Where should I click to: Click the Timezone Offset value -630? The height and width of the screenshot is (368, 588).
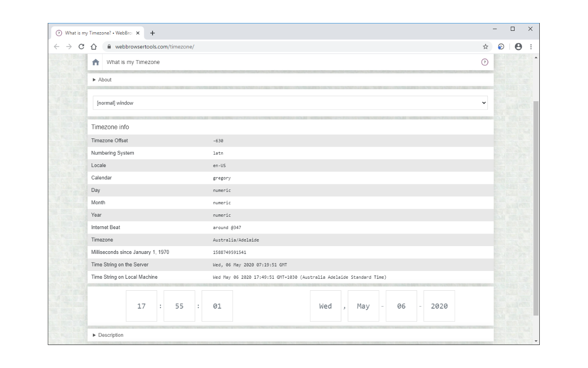point(218,141)
